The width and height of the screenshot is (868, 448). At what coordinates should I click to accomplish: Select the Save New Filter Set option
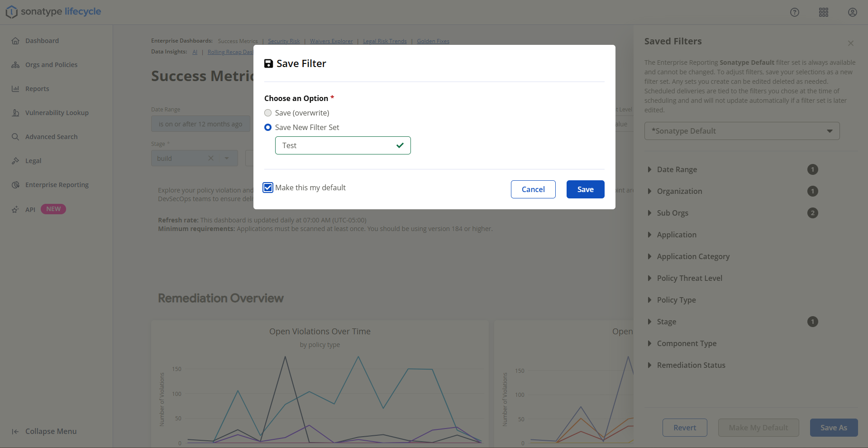268,127
